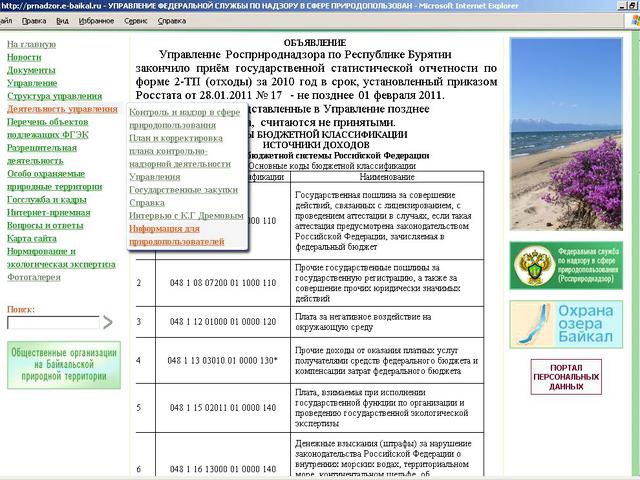Open the Сервис menu
640x480 pixels.
coord(136,21)
